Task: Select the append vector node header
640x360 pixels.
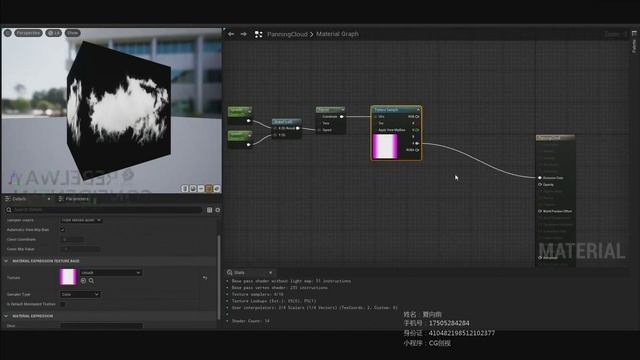Action: [x=287, y=122]
